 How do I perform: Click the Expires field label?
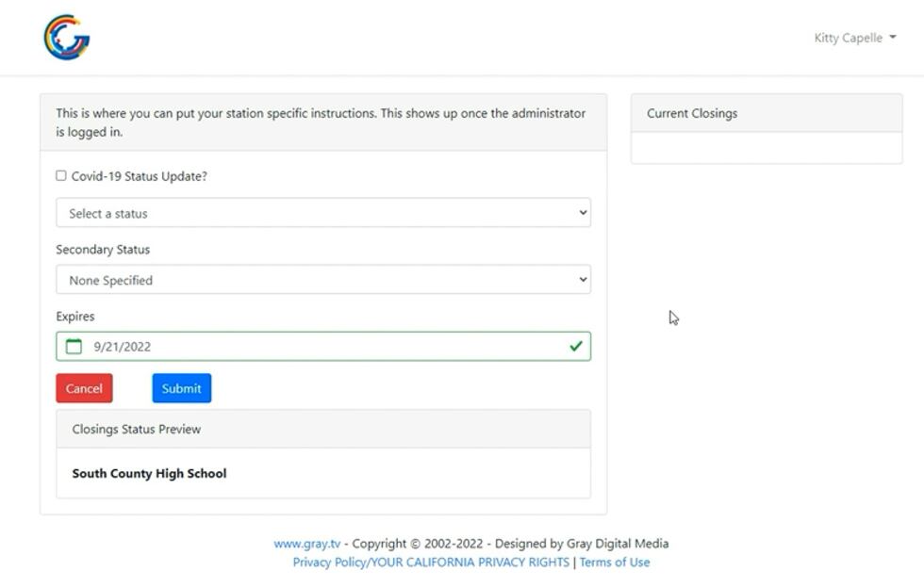75,317
